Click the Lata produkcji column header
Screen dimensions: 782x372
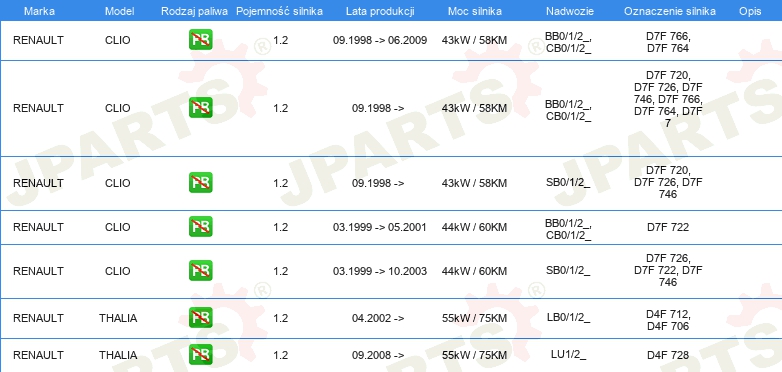pyautogui.click(x=380, y=11)
